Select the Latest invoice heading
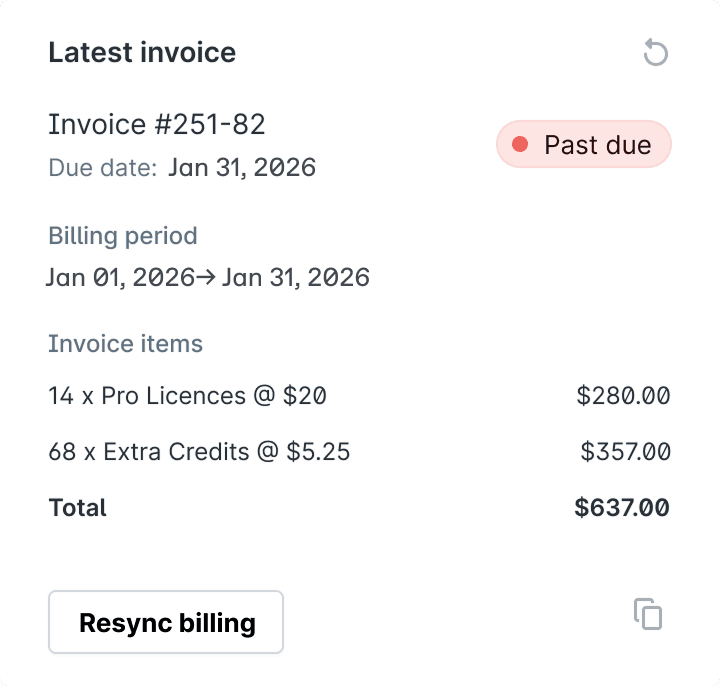This screenshot has width=720, height=686. 142,53
